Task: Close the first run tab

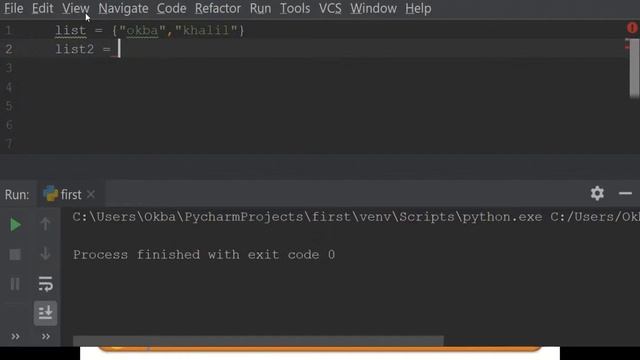Action: coord(91,195)
